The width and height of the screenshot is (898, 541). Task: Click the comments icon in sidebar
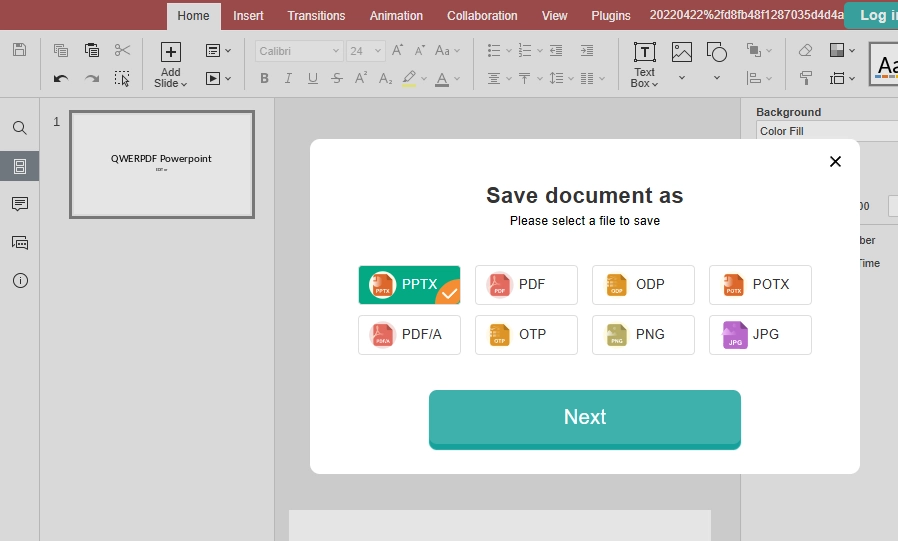[19, 204]
